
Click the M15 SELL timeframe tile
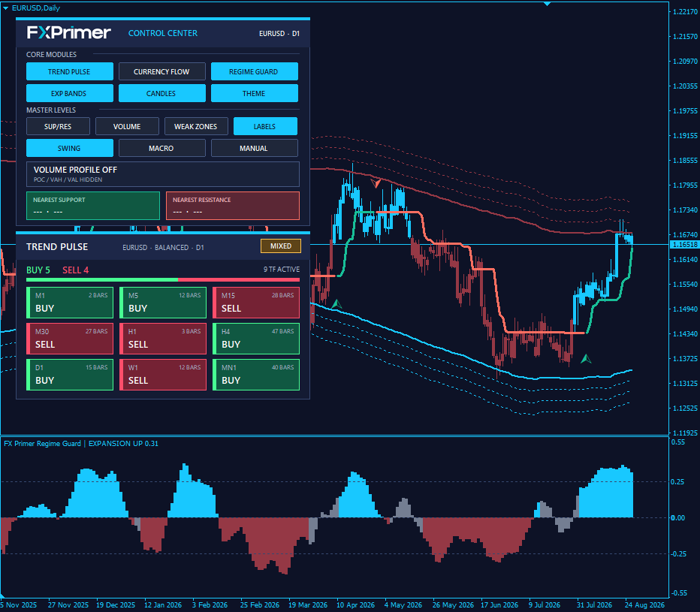(256, 302)
